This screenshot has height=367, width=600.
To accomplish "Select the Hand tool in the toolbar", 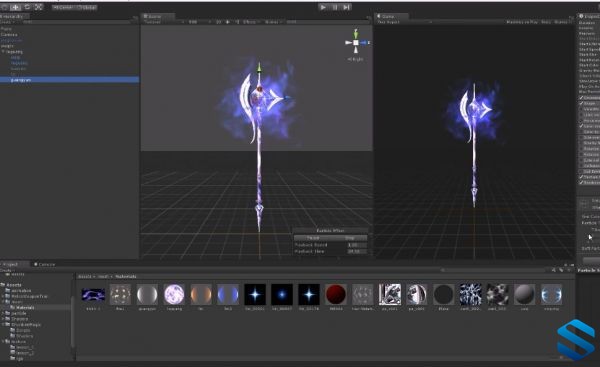I will click(5, 7).
